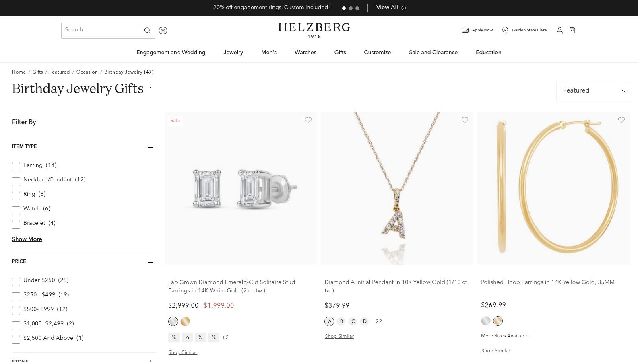Click the Garden State Plaza location pin

[x=505, y=30]
